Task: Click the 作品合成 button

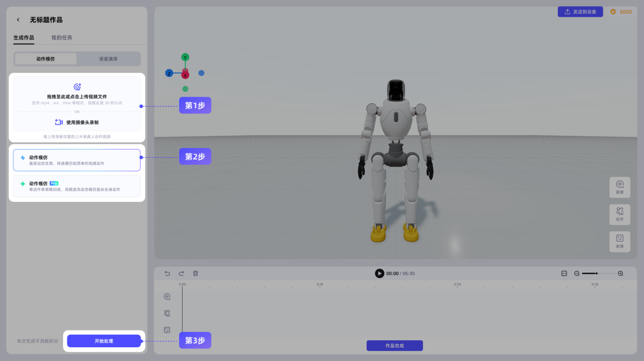Action: [395, 346]
